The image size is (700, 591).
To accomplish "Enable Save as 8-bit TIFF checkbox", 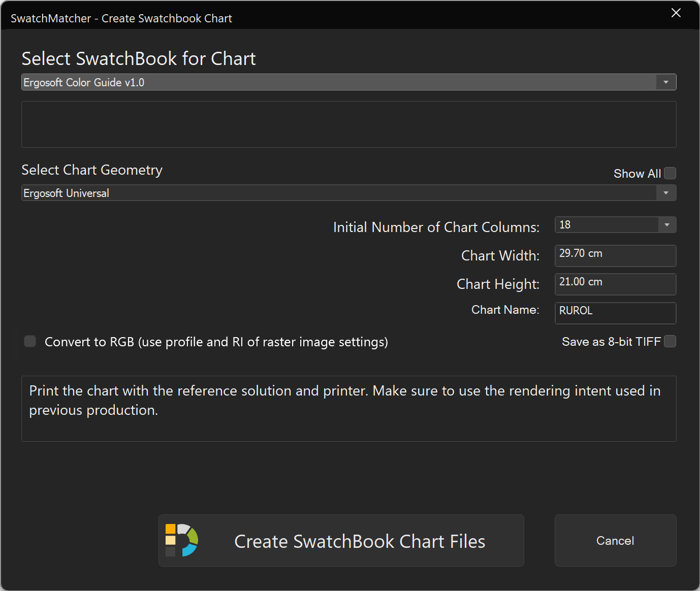I will coord(670,341).
